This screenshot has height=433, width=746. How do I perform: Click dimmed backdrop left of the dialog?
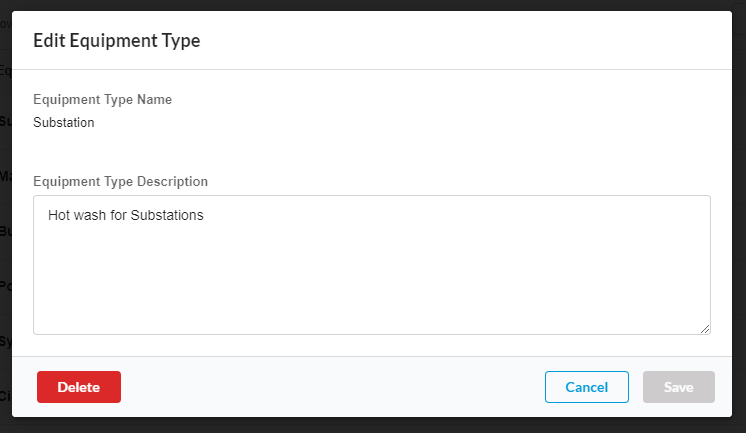coord(5,250)
